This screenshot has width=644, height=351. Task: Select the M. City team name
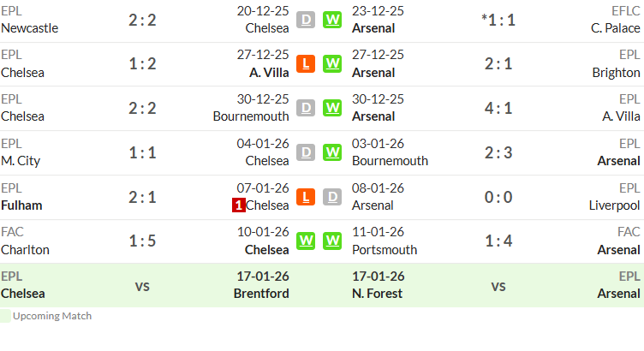tap(21, 161)
